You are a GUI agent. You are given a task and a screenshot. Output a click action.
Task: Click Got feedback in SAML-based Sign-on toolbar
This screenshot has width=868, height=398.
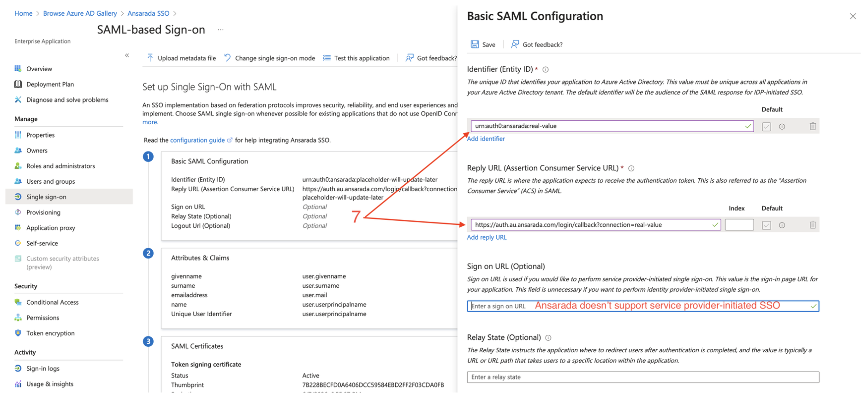click(x=431, y=58)
